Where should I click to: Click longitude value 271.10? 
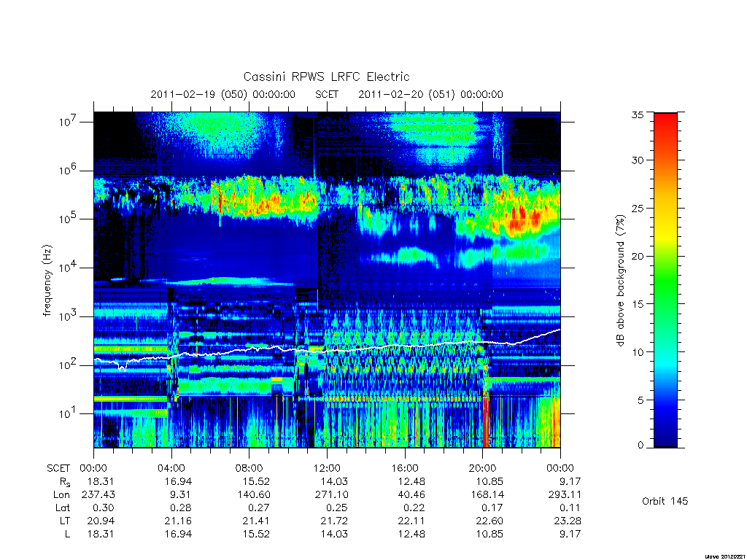pyautogui.click(x=332, y=495)
